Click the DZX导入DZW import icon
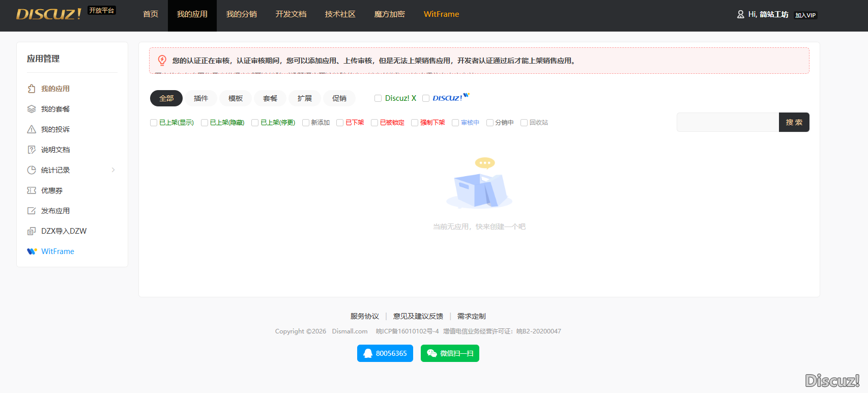Viewport: 868px width, 393px height. coord(32,231)
